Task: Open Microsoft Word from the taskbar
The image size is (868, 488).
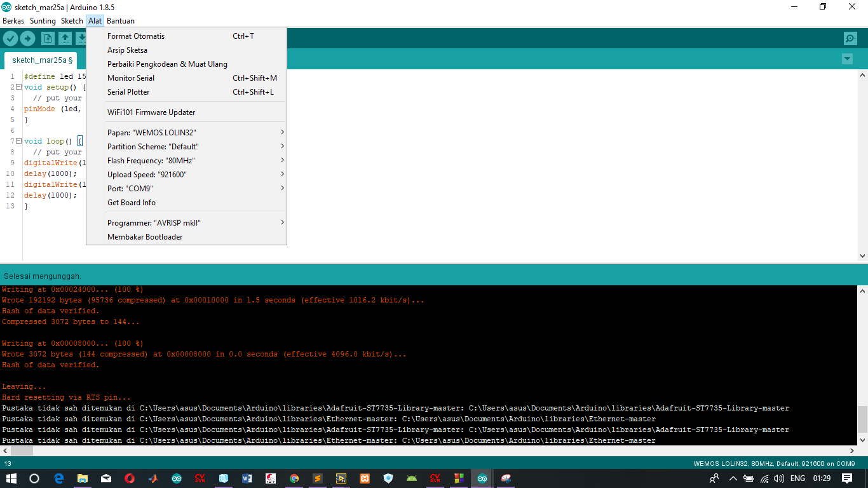Action: tap(247, 478)
